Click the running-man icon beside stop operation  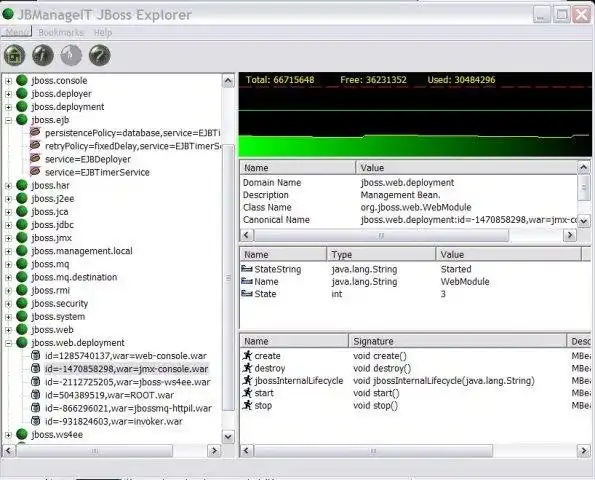pyautogui.click(x=247, y=405)
